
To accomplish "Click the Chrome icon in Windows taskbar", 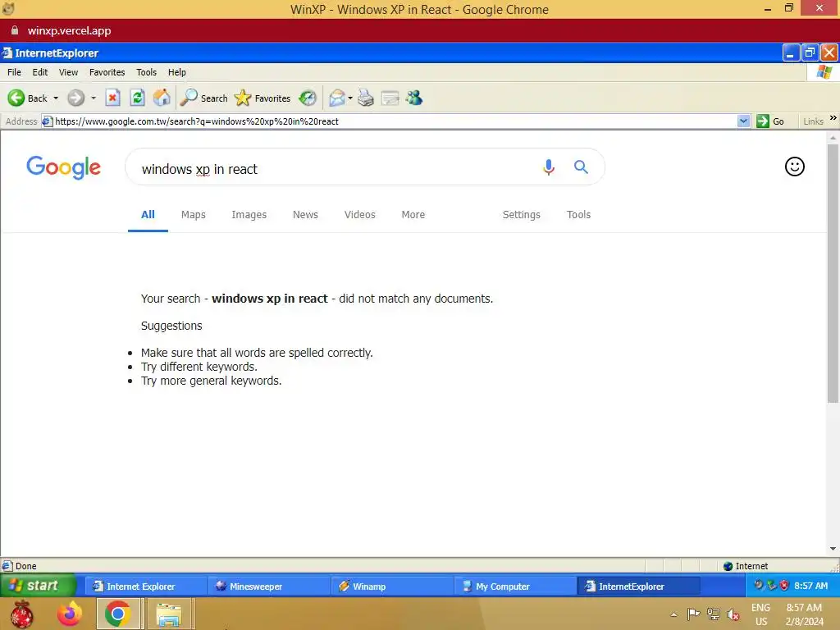I will 118,614.
